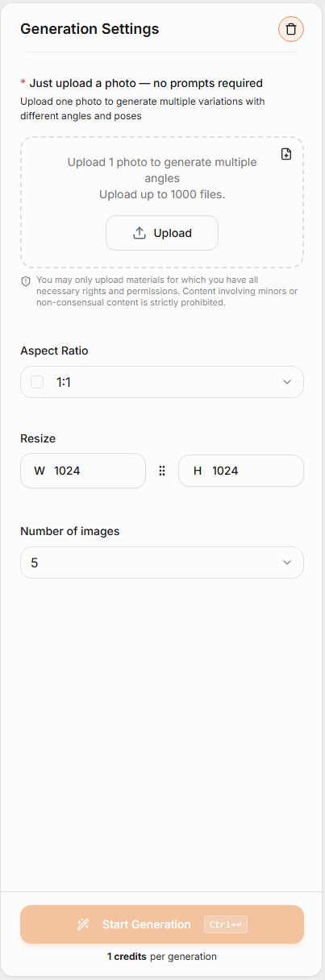This screenshot has width=325, height=980.
Task: Click the Resize label
Action: pos(38,438)
